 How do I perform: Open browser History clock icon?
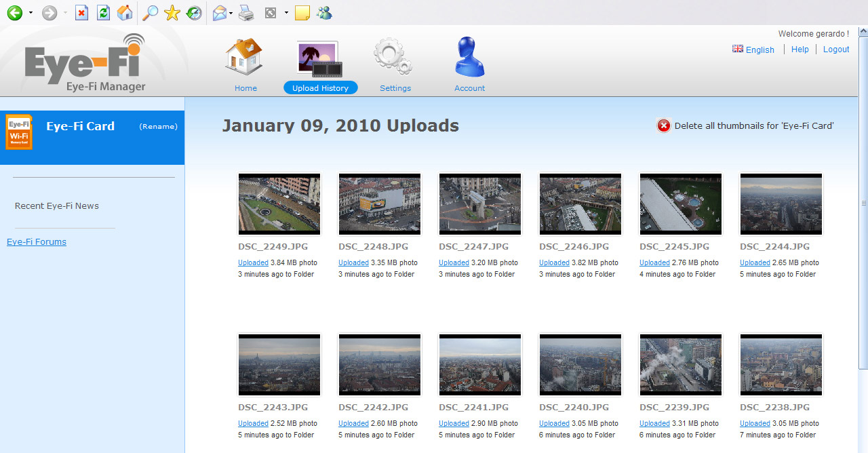[194, 12]
